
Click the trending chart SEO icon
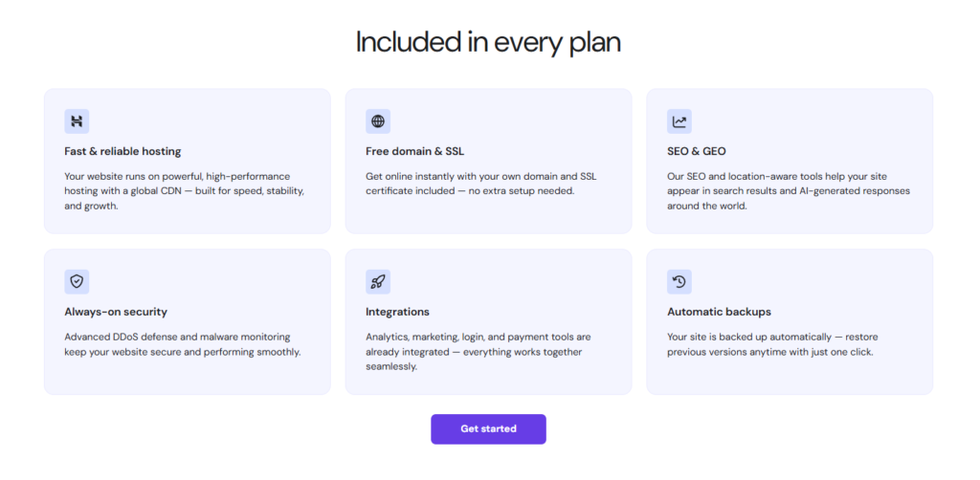pyautogui.click(x=679, y=121)
